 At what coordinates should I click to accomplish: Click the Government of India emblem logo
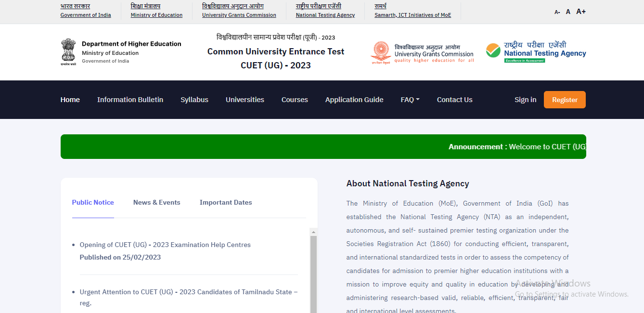pyautogui.click(x=68, y=52)
